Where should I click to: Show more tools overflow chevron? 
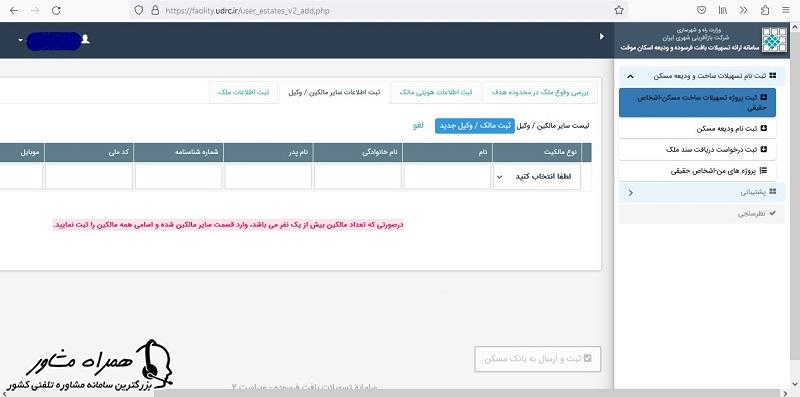(x=743, y=10)
